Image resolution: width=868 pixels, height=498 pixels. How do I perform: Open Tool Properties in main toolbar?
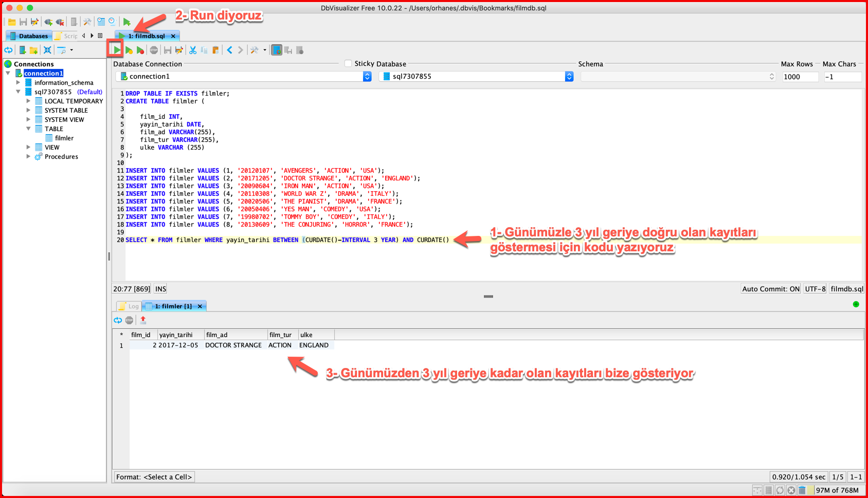pyautogui.click(x=87, y=22)
